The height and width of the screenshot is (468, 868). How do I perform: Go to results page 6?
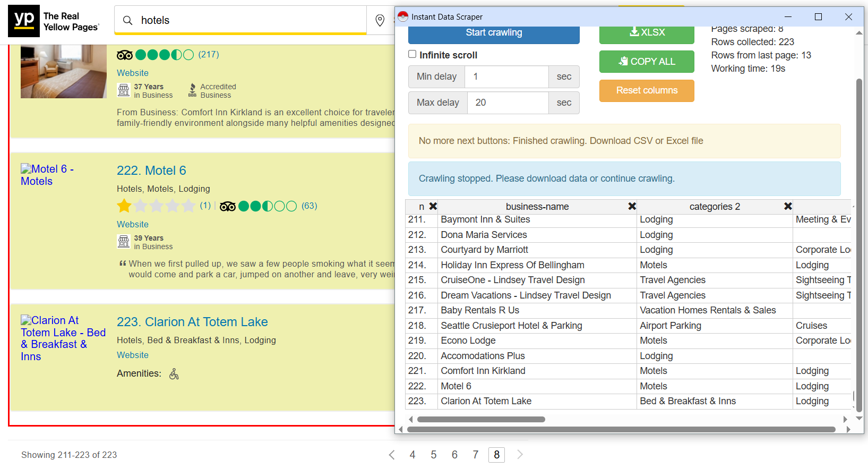click(x=454, y=455)
